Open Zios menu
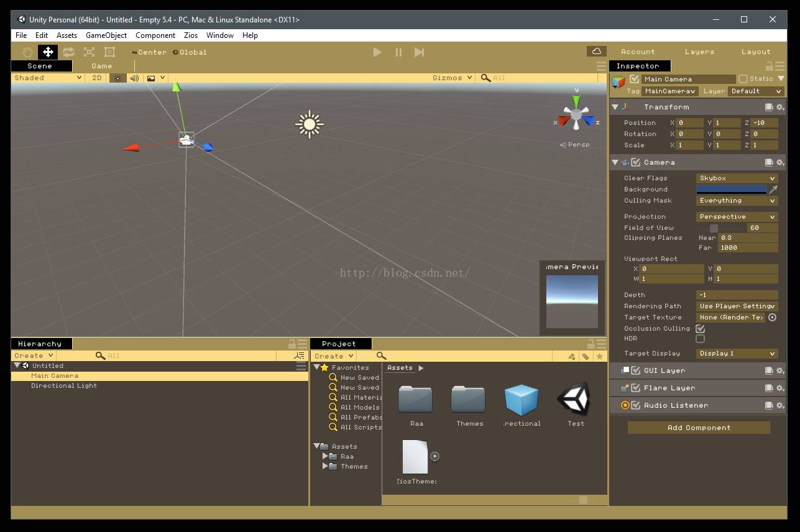This screenshot has height=532, width=800. [191, 35]
